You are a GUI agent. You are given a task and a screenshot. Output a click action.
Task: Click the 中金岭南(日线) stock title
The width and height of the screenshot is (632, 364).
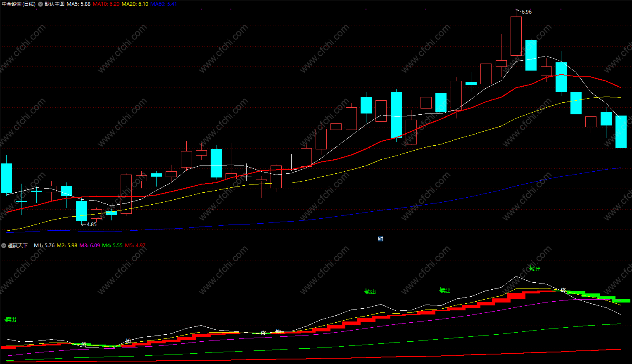pyautogui.click(x=19, y=4)
